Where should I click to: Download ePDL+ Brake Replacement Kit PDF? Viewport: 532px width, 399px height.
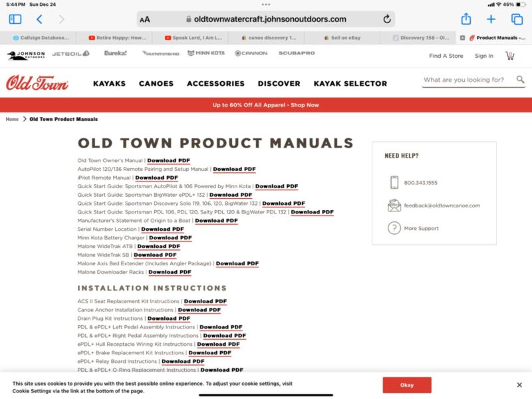pos(209,352)
